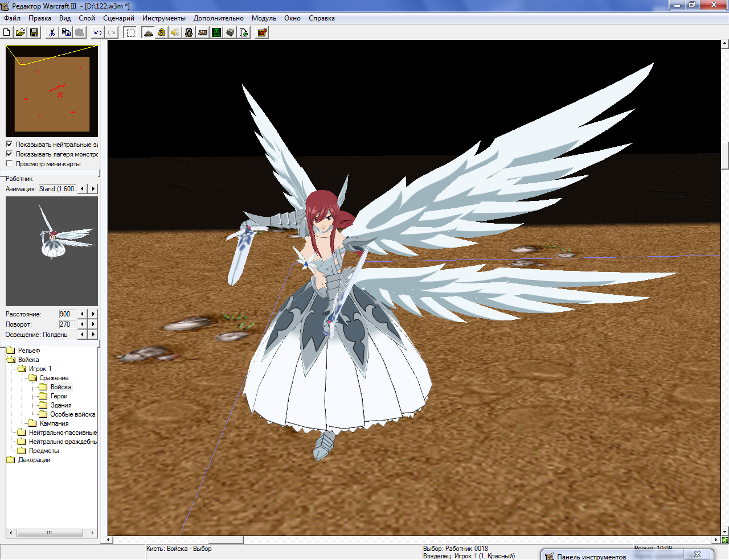729x560 pixels.
Task: Open the Инструменты menu
Action: point(164,18)
